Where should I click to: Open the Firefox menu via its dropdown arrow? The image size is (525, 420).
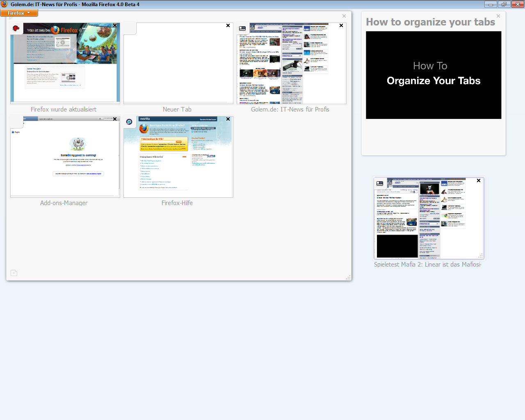point(28,13)
